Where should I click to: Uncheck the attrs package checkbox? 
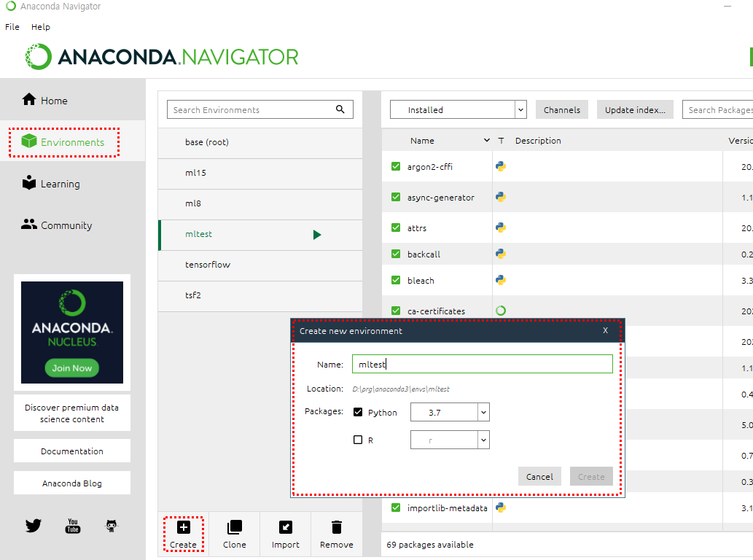[396, 227]
